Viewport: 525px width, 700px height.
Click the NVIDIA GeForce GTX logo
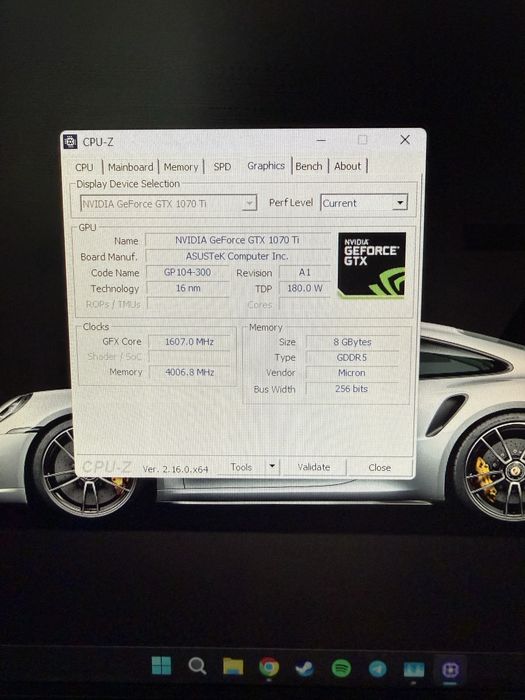(x=371, y=265)
